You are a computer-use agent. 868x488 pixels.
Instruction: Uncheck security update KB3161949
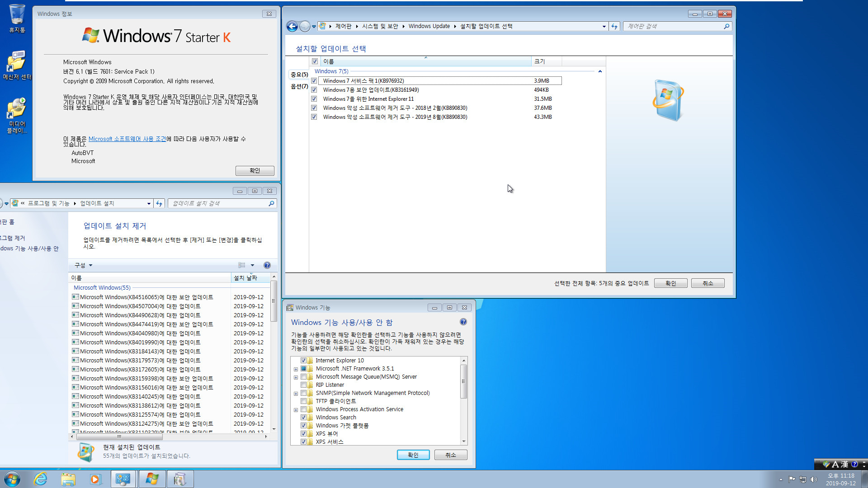point(314,90)
